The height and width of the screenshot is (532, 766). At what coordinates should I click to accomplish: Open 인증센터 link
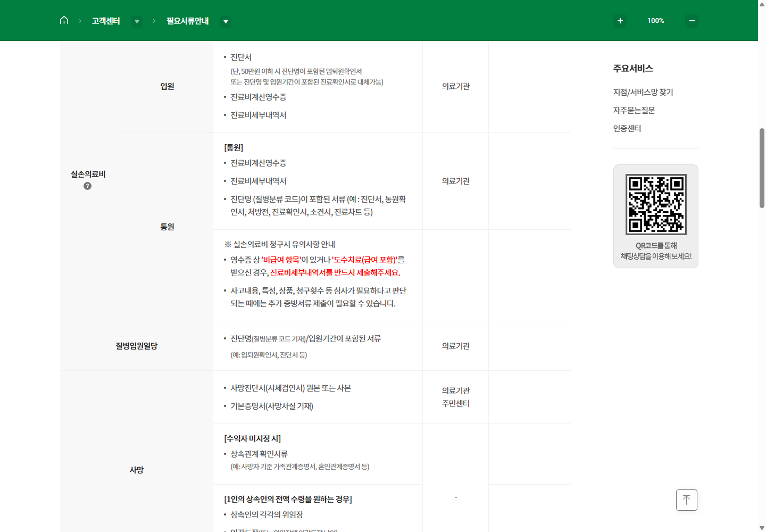[627, 128]
